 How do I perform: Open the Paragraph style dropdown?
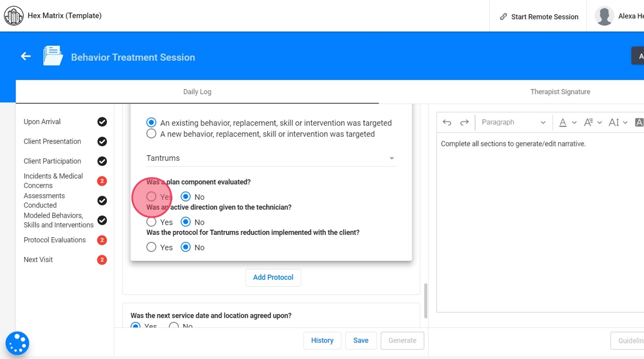click(513, 122)
